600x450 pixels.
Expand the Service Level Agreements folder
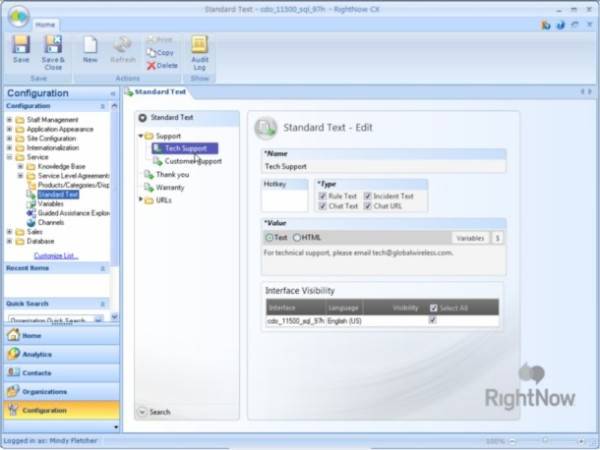[21, 176]
